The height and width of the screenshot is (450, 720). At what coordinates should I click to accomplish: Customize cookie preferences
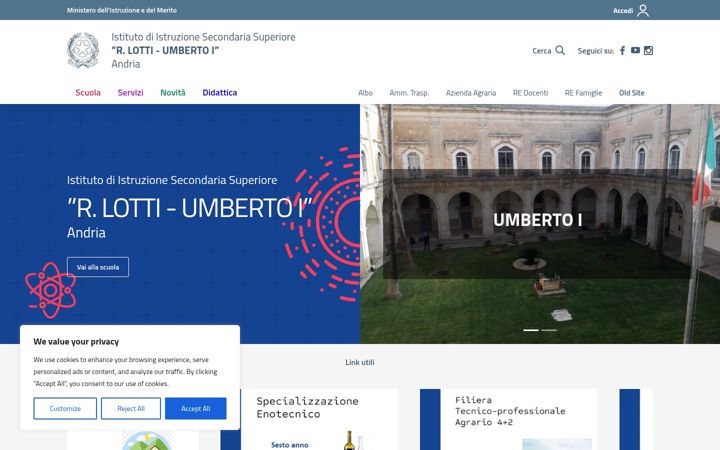click(65, 408)
